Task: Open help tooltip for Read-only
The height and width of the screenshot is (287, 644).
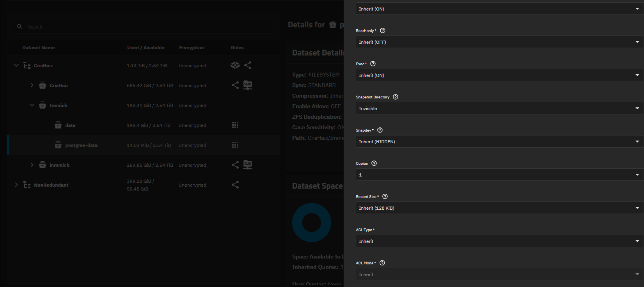Action: [383, 30]
